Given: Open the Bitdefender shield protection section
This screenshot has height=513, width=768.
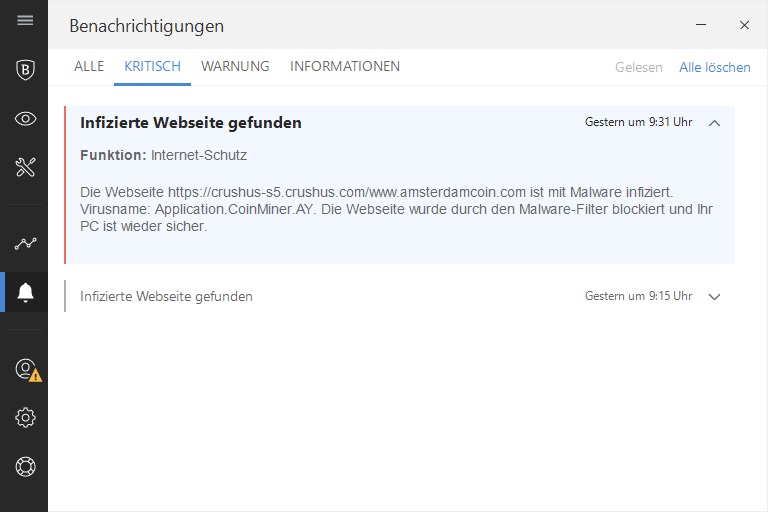Looking at the screenshot, I should [25, 70].
